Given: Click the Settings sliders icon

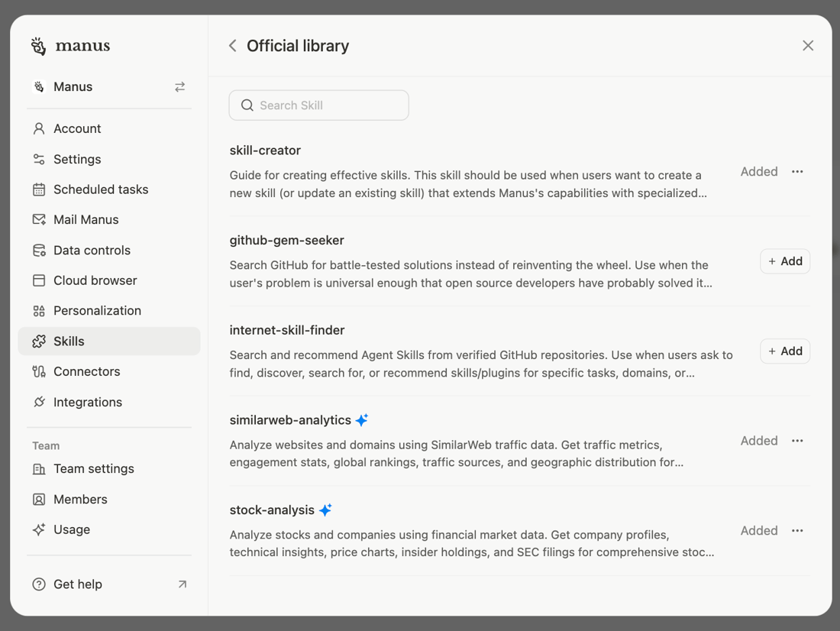Looking at the screenshot, I should pos(39,159).
